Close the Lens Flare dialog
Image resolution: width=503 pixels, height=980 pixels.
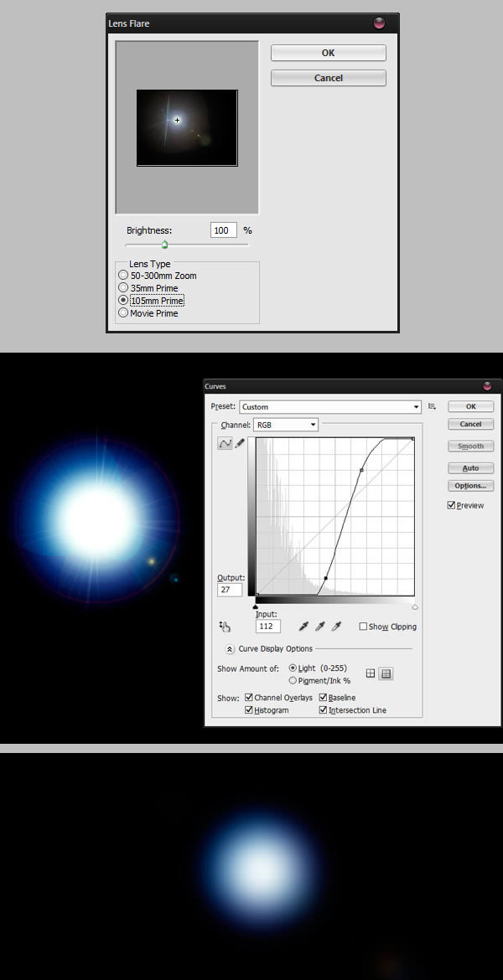[379, 23]
